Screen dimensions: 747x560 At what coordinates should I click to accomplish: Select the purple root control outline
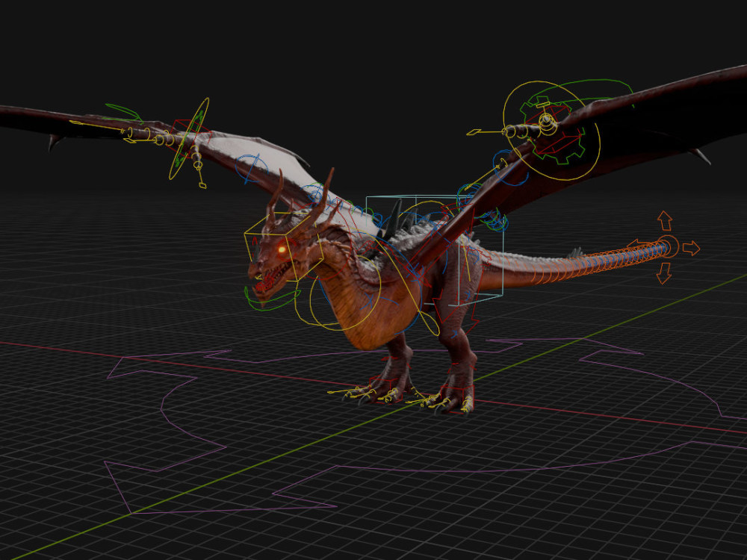pyautogui.click(x=427, y=426)
